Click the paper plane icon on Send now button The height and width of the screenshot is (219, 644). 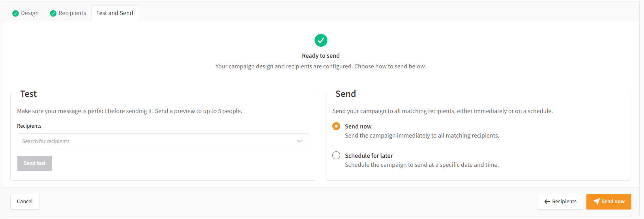pos(596,202)
